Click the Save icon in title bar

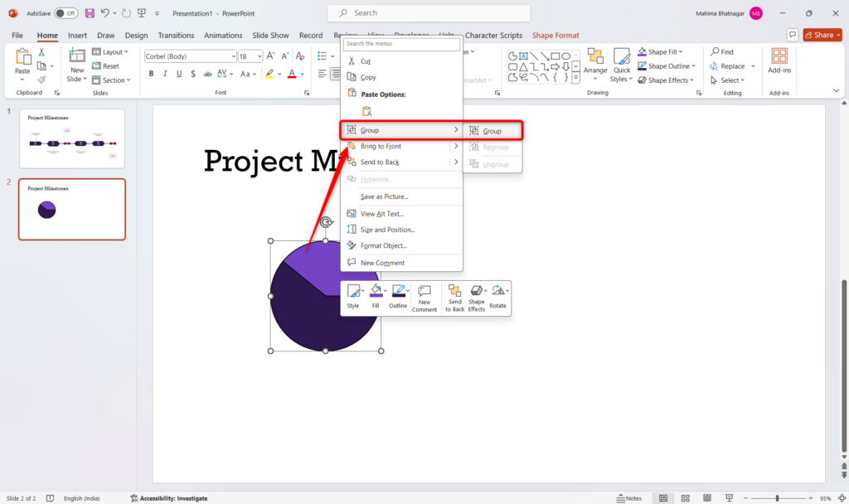(x=90, y=13)
